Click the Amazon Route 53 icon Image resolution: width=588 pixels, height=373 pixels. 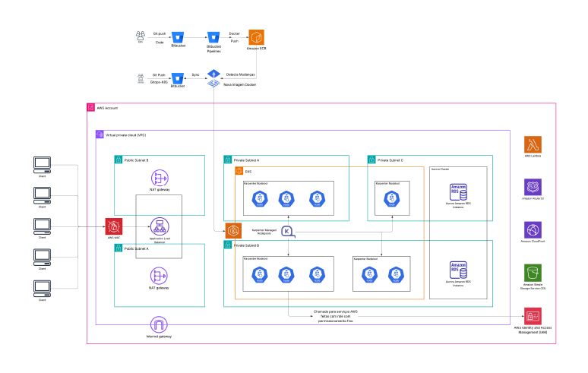pyautogui.click(x=533, y=187)
